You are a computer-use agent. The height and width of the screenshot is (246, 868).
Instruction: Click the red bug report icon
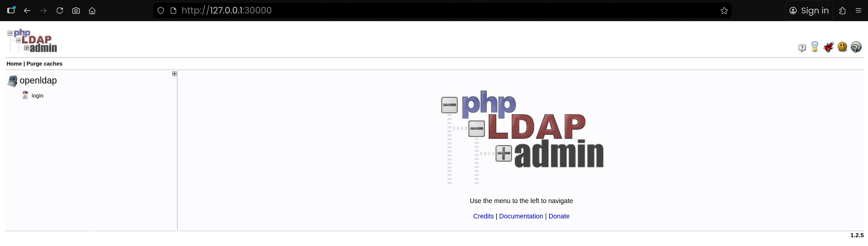(829, 47)
